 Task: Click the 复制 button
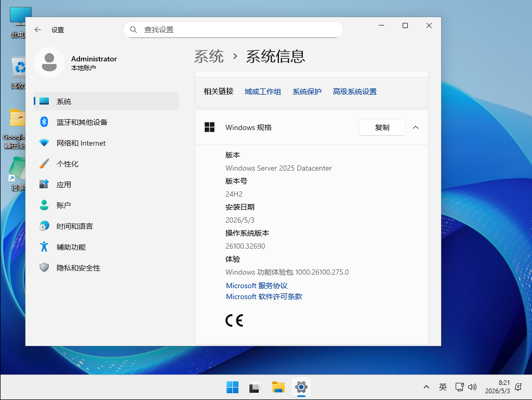(x=382, y=127)
